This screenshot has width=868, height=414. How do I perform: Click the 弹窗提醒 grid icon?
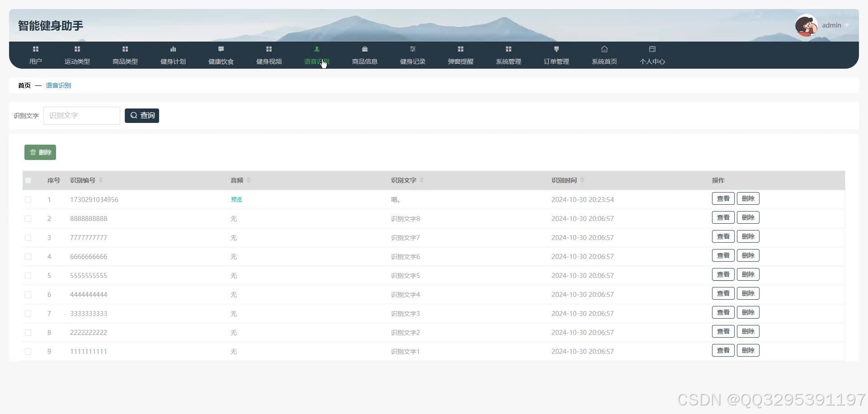tap(461, 49)
